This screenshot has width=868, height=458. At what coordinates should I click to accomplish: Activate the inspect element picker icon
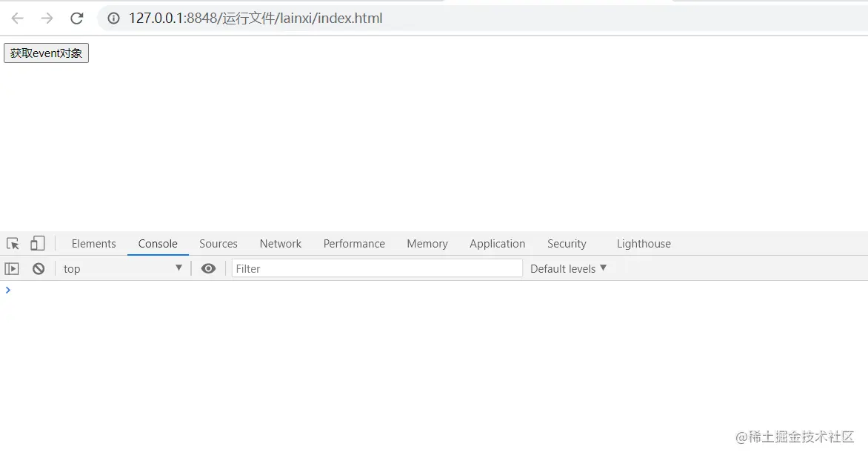[13, 244]
